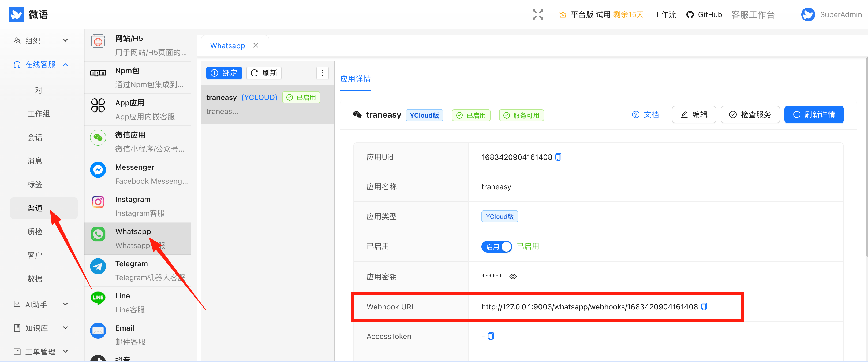
Task: Open the 文档 help link
Action: 645,114
